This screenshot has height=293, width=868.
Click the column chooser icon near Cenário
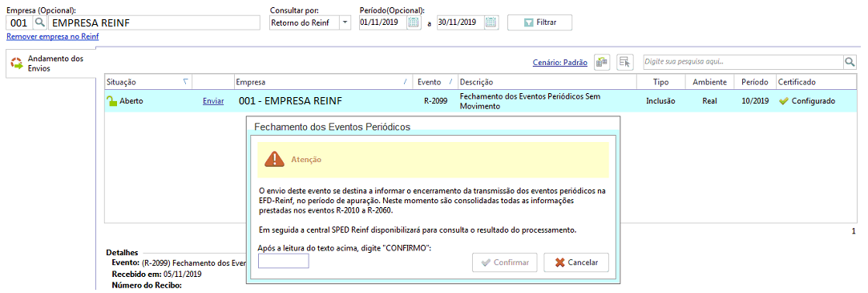[x=602, y=62]
